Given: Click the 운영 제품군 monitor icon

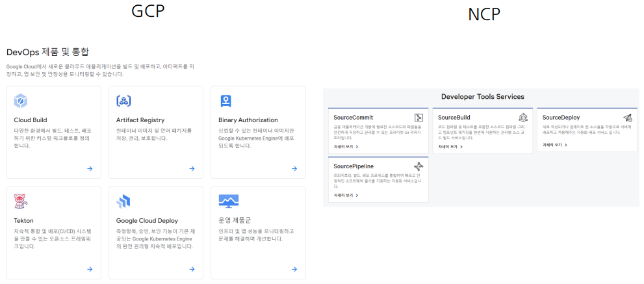Looking at the screenshot, I should point(229,201).
